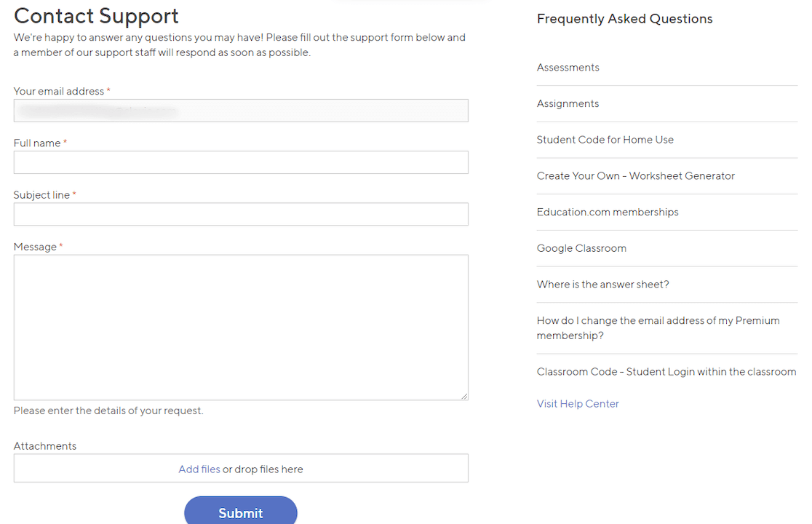The image size is (812, 524).
Task: Open the Premium membership email change FAQ
Action: coord(658,327)
